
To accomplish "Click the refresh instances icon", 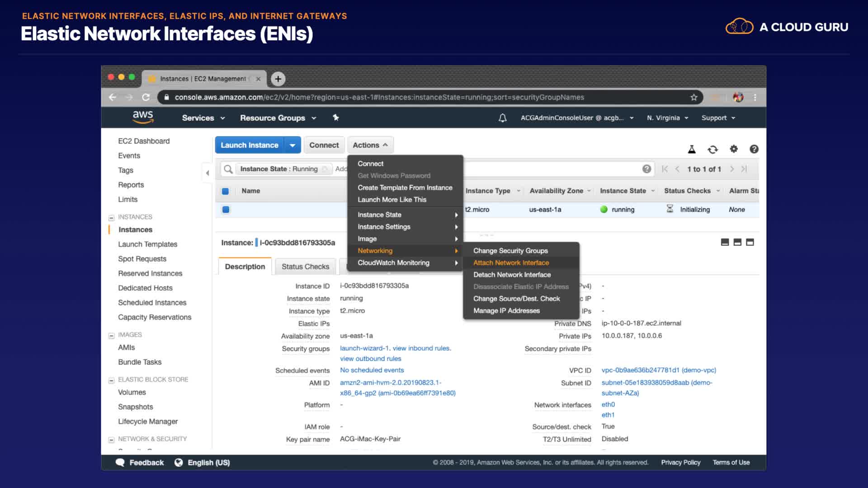I will coord(713,149).
